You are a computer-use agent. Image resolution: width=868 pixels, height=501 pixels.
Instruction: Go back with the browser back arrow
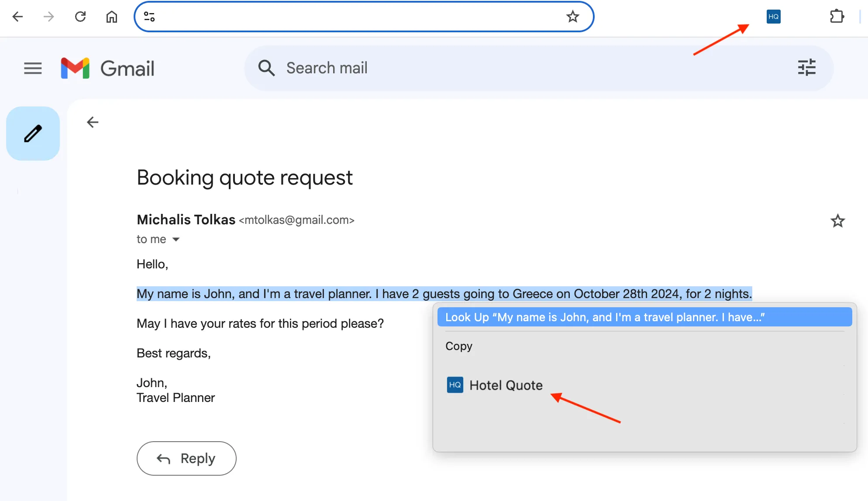pyautogui.click(x=17, y=16)
